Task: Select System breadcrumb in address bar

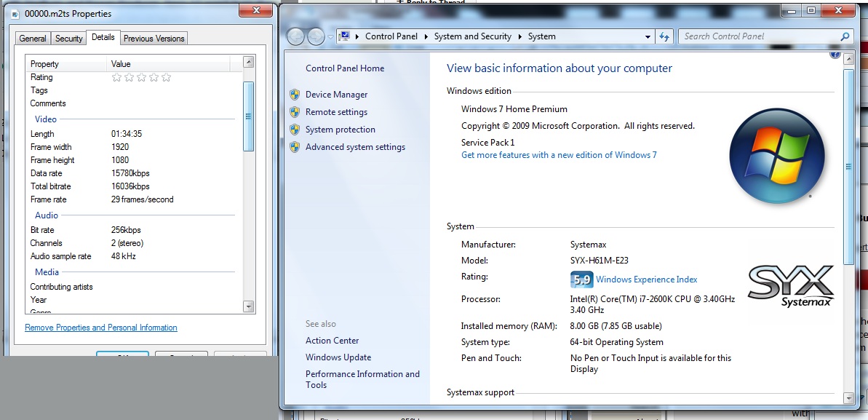Action: (x=541, y=36)
